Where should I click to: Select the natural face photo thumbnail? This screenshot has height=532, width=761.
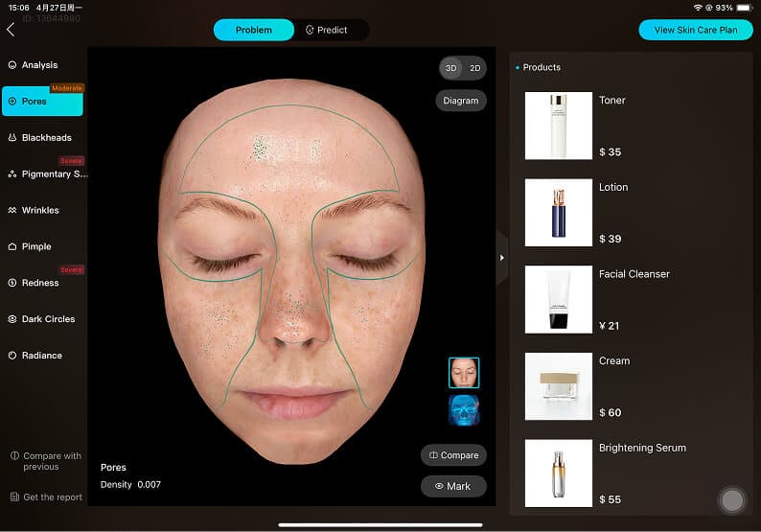464,373
